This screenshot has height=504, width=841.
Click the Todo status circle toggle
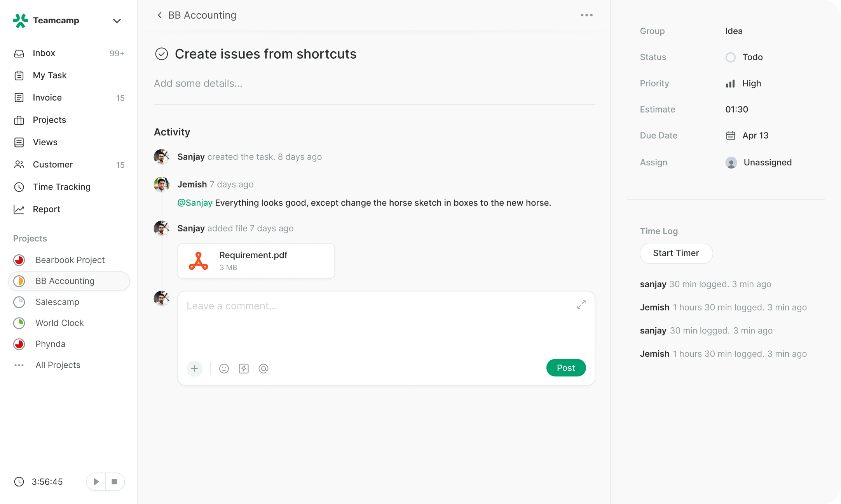point(731,57)
